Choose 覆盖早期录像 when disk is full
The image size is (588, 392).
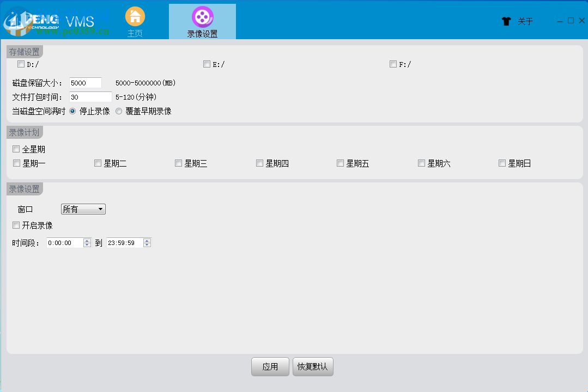click(x=119, y=111)
